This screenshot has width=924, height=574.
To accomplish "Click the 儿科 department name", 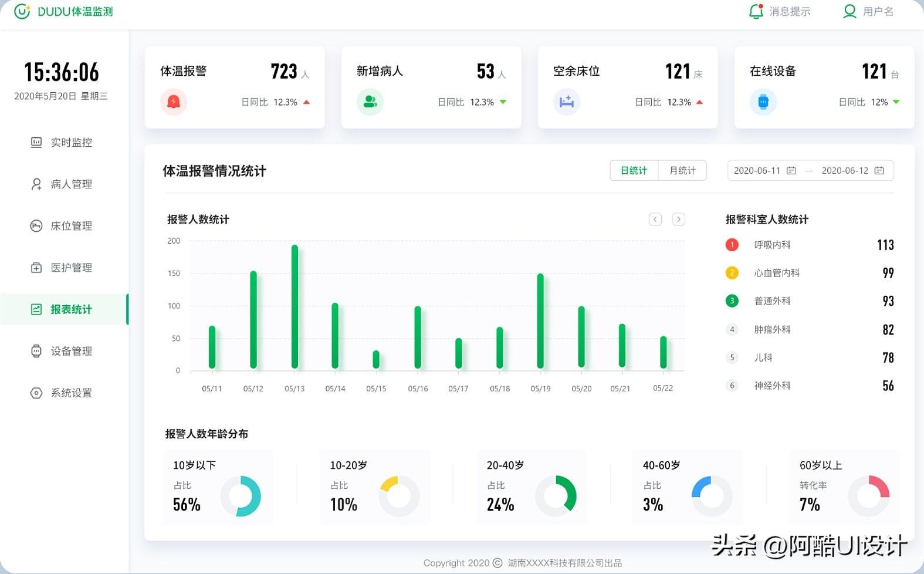I will click(763, 357).
